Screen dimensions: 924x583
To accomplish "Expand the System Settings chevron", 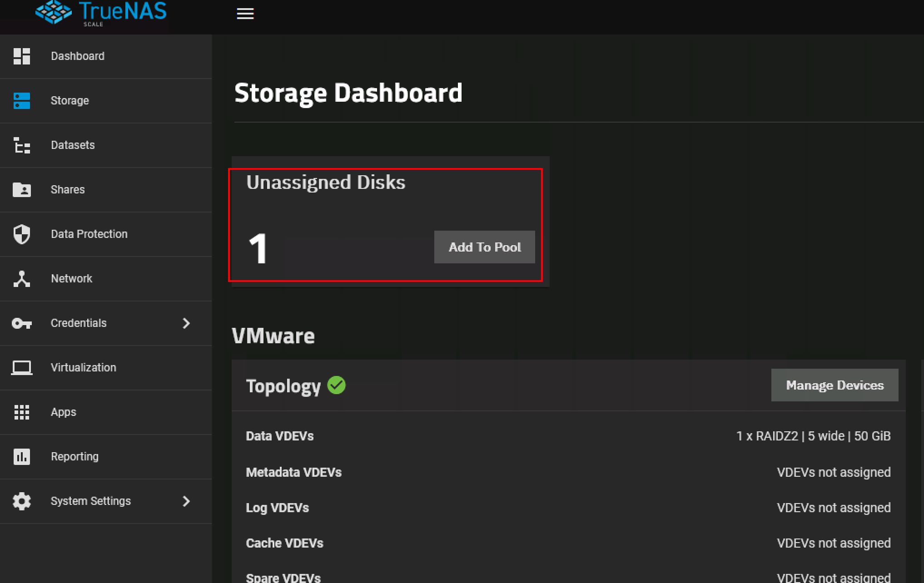I will (x=186, y=501).
